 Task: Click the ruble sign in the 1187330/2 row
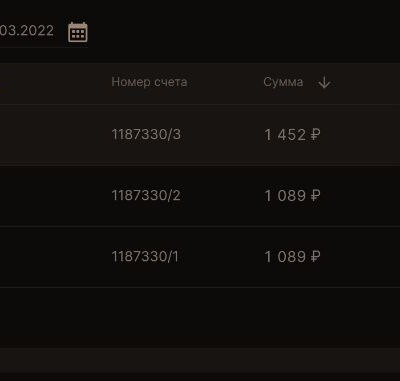coord(315,196)
